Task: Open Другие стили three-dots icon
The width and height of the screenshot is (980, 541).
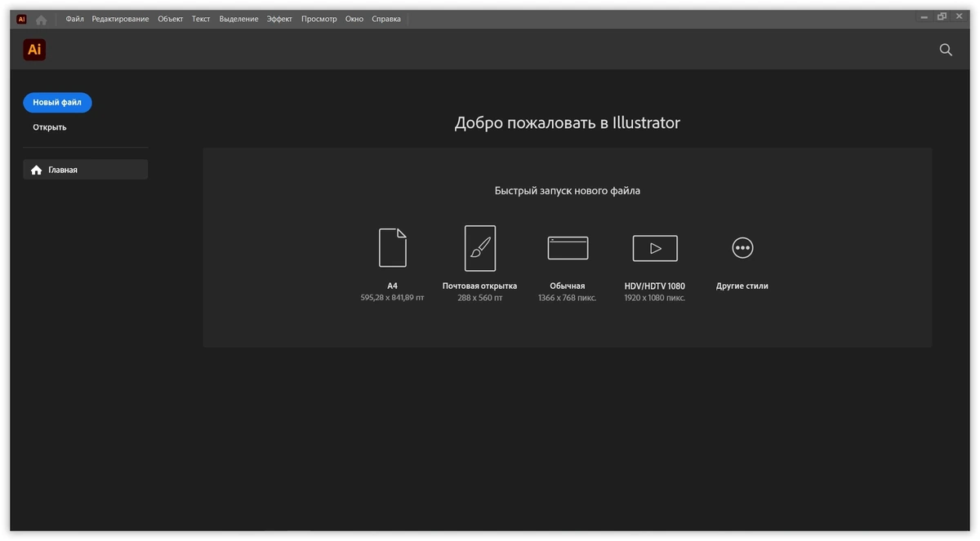Action: click(742, 248)
